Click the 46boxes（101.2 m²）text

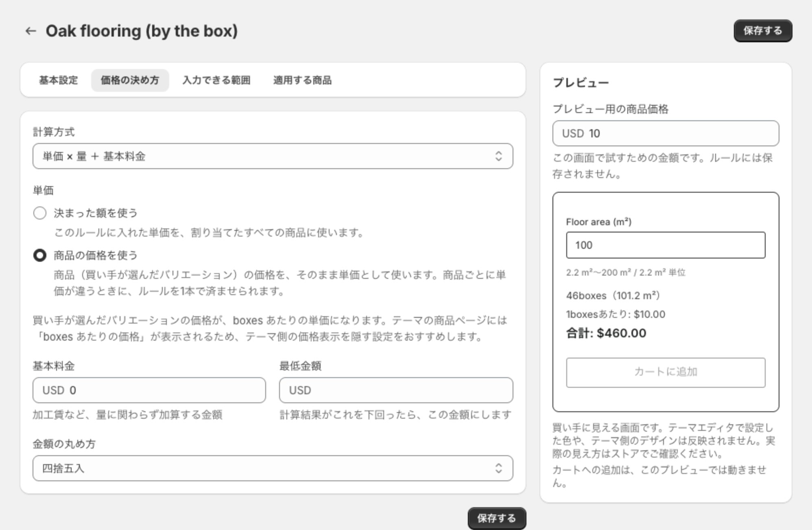(613, 295)
